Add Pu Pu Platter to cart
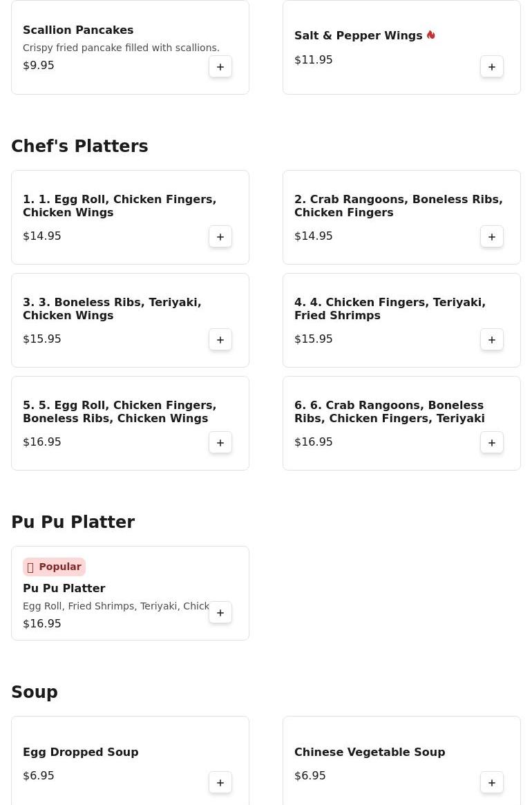Image resolution: width=532 pixels, height=805 pixels. point(220,612)
